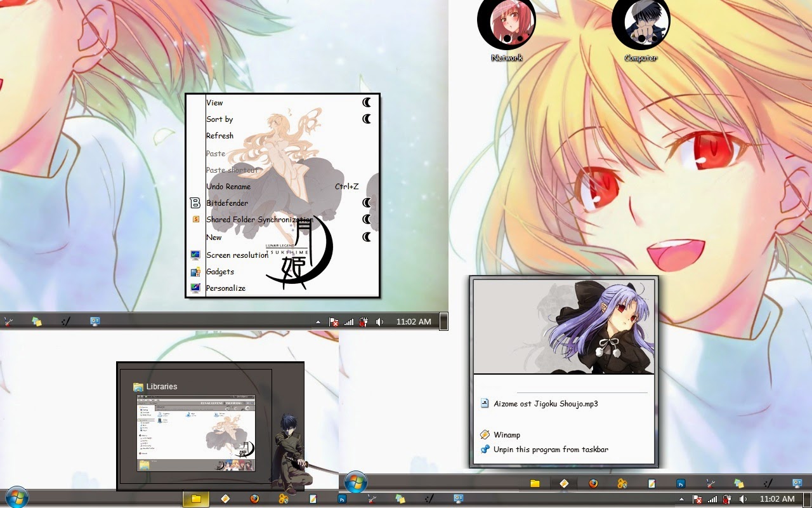Click the pin icon beside Unpin this program

click(485, 450)
